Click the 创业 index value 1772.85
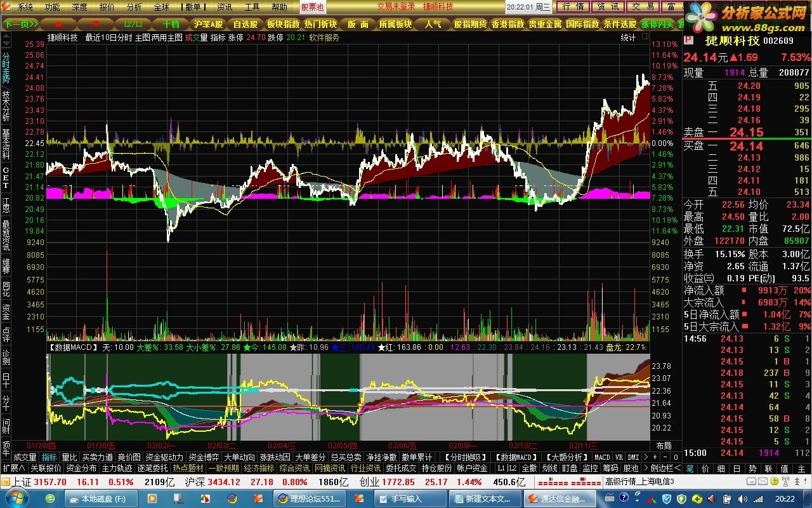This screenshot has width=812, height=508. [x=397, y=482]
